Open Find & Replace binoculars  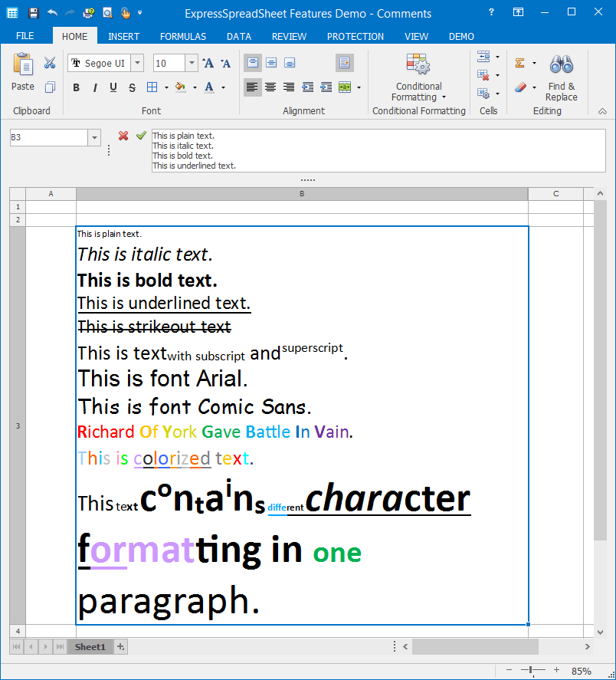(561, 77)
